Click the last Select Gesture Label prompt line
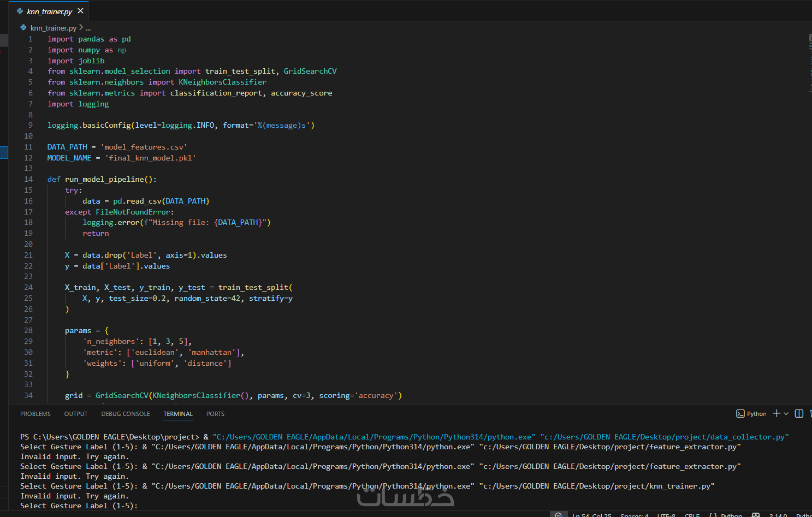 click(x=79, y=506)
